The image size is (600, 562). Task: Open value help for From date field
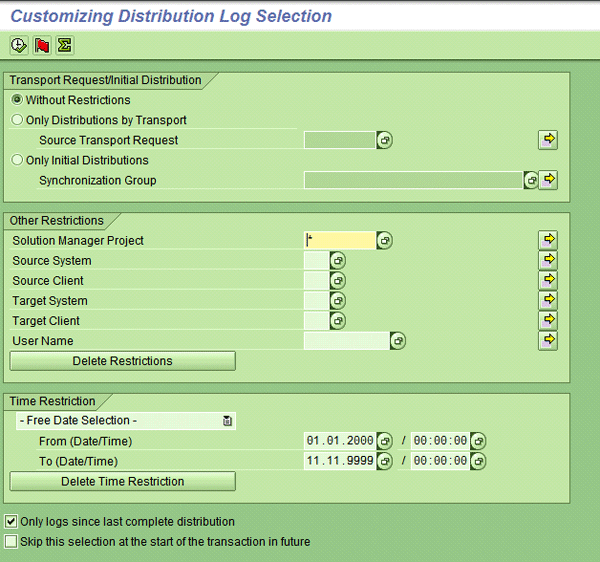pyautogui.click(x=384, y=441)
